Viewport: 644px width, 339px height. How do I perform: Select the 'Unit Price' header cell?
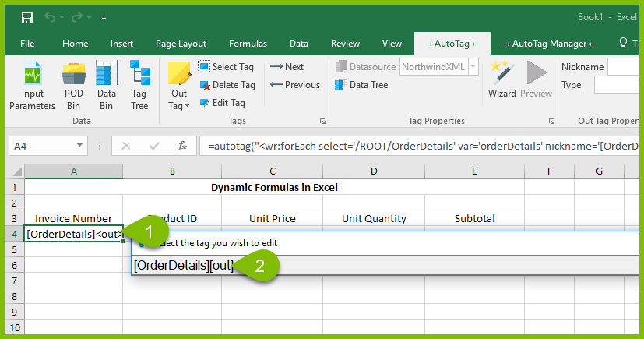point(273,219)
